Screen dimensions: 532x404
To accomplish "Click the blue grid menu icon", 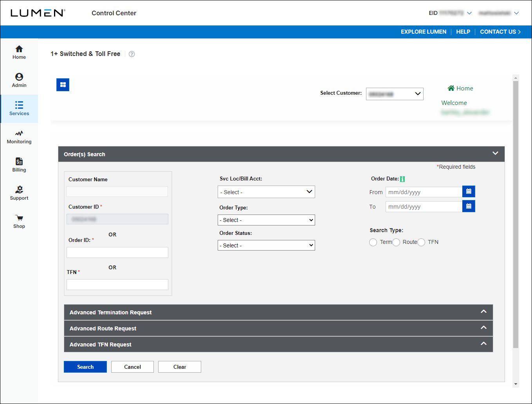I will coord(63,85).
